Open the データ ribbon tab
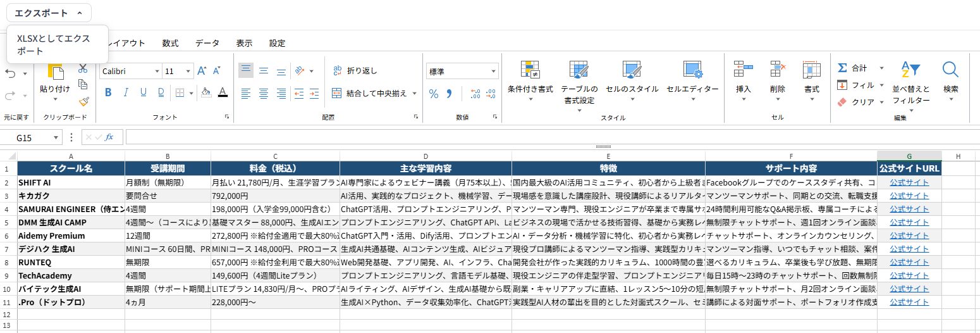 pos(207,43)
